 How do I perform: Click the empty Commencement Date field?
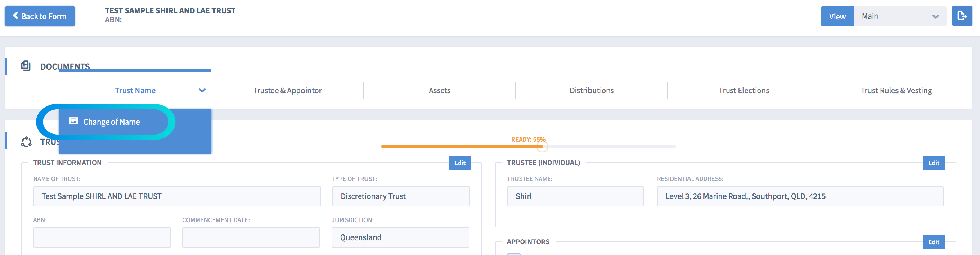251,237
